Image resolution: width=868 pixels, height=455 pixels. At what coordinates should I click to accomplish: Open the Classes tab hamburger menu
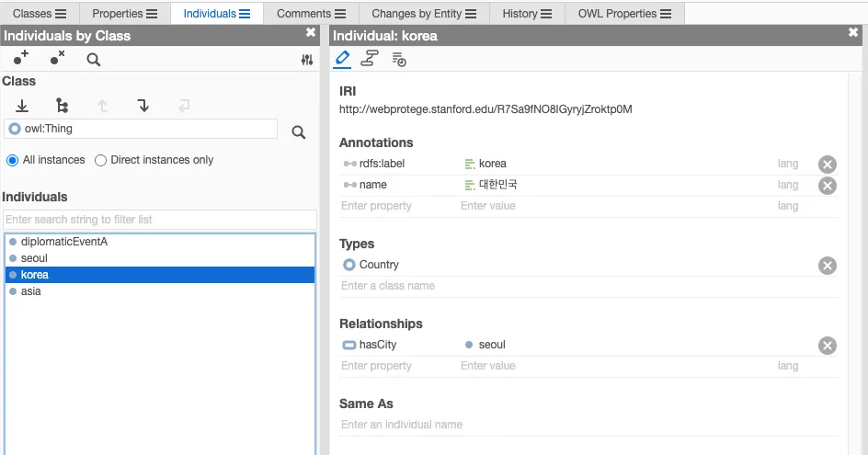click(x=61, y=14)
